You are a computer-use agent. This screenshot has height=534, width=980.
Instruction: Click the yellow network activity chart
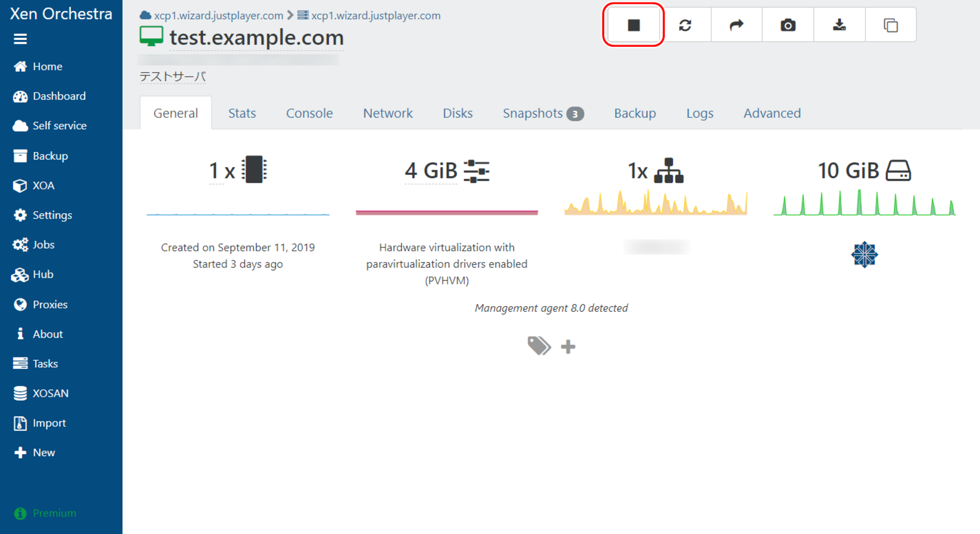click(x=656, y=202)
